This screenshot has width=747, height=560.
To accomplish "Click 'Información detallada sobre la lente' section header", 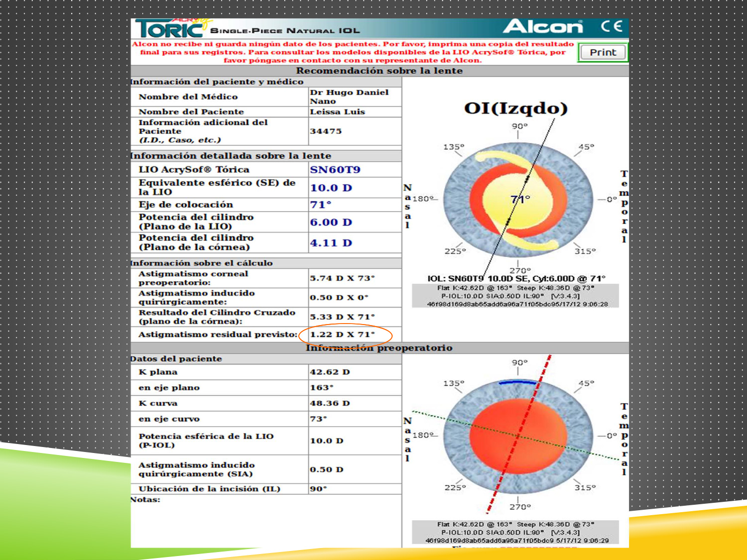I will tap(231, 156).
